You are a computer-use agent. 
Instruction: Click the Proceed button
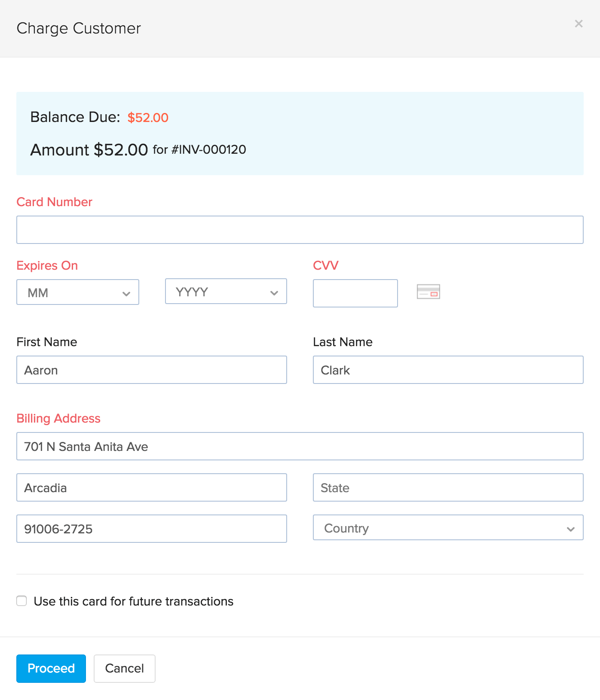(51, 668)
